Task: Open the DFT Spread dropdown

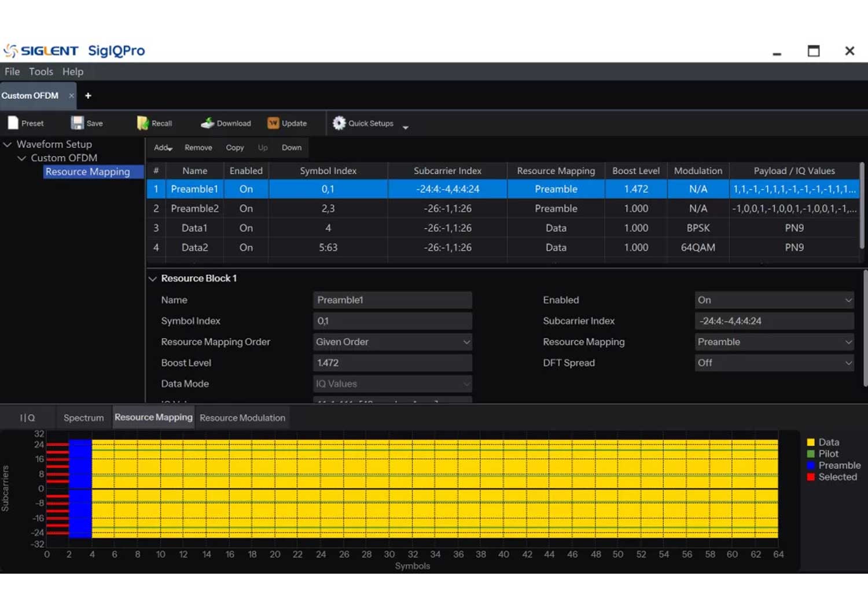Action: point(774,363)
